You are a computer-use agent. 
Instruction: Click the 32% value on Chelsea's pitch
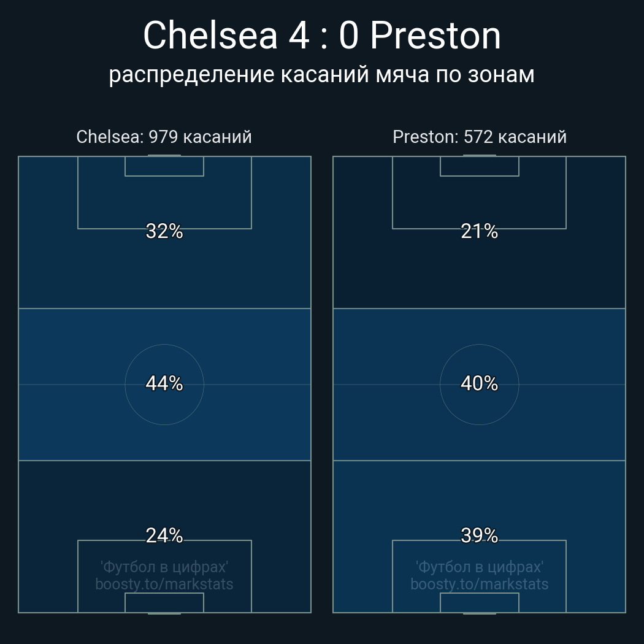pyautogui.click(x=164, y=231)
